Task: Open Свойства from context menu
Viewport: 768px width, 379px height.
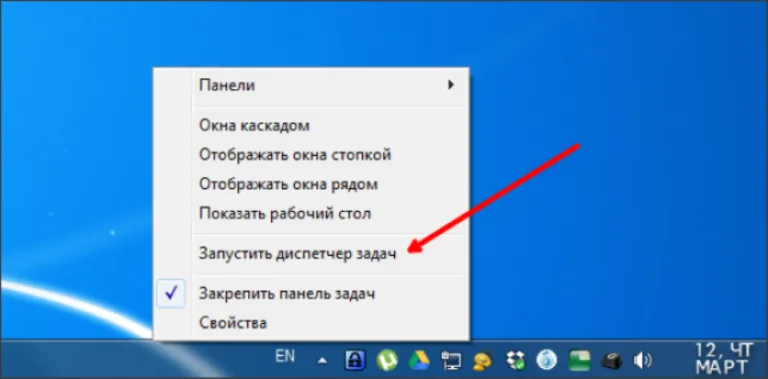Action: click(312, 323)
